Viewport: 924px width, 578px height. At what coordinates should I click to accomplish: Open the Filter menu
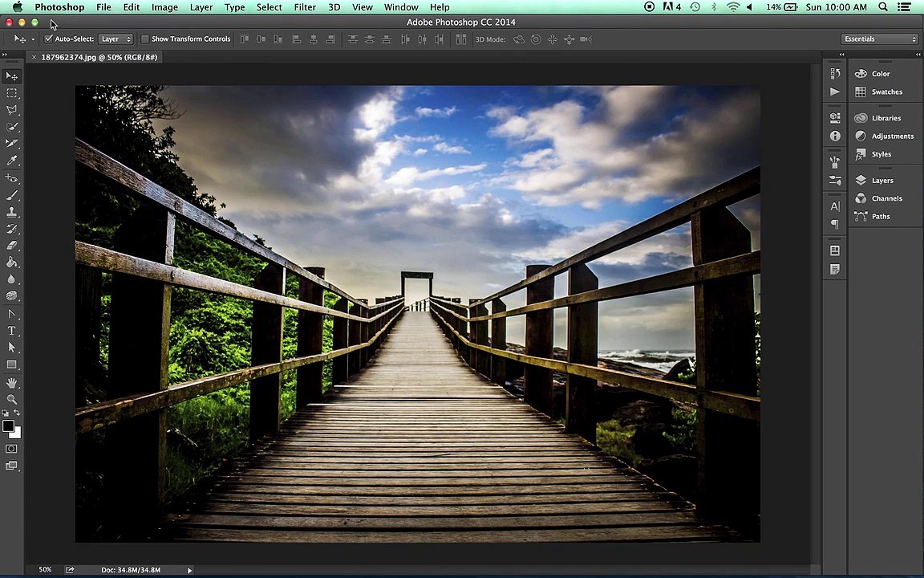[x=304, y=7]
